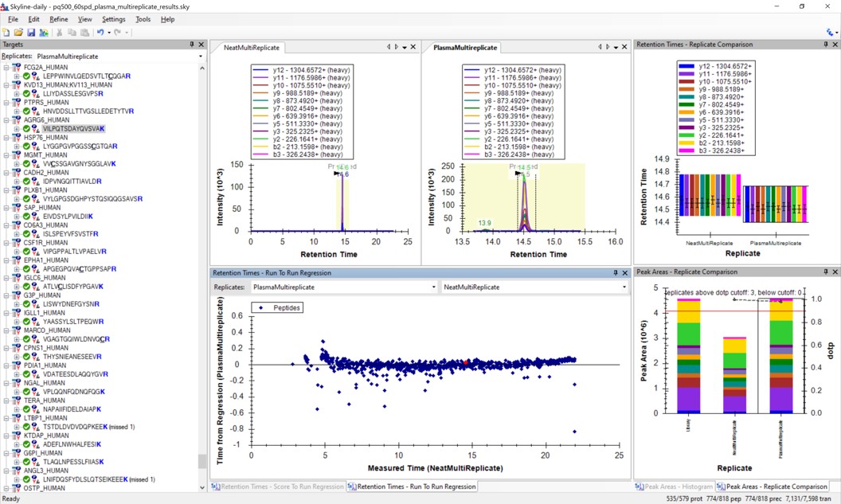Open the Undo history dropdown arrow
Image resolution: width=841 pixels, height=504 pixels.
pyautogui.click(x=109, y=33)
